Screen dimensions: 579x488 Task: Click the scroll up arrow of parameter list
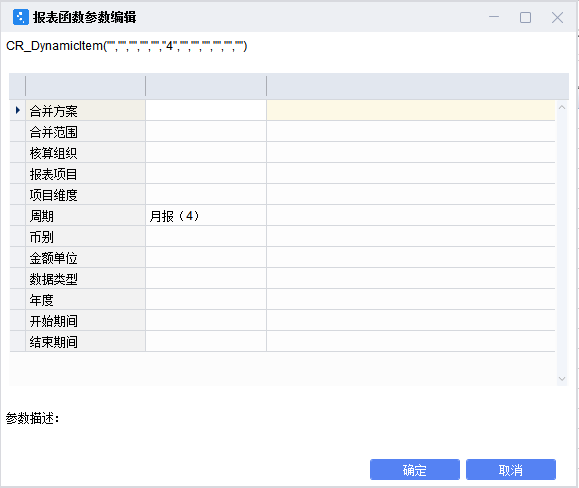[562, 107]
